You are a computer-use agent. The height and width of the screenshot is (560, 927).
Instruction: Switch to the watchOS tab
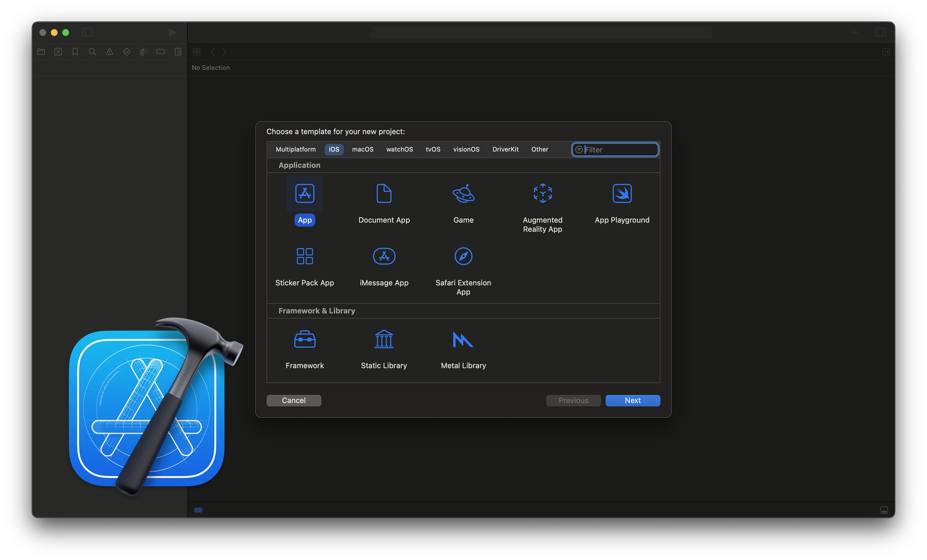pyautogui.click(x=400, y=149)
